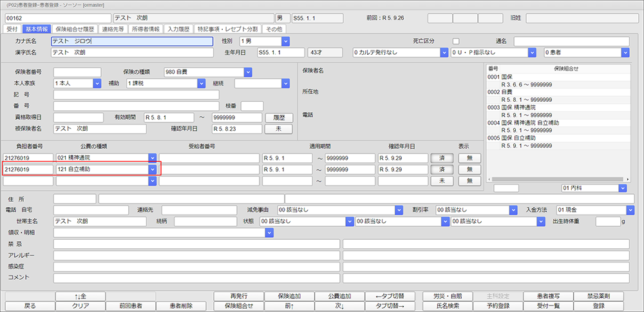Click 済 button in the 精神通院 row
The image size is (644, 312).
pyautogui.click(x=442, y=158)
